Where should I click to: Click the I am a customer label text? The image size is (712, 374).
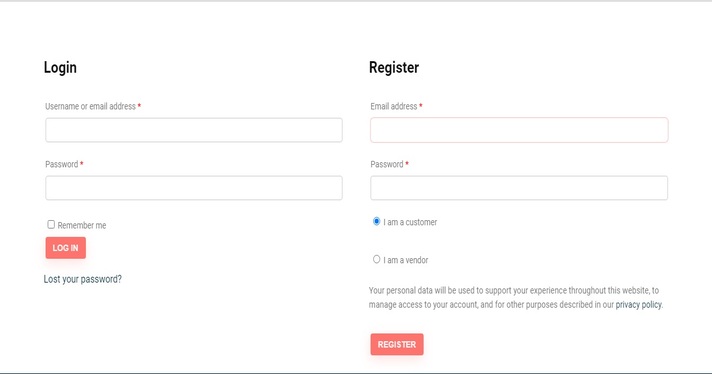coord(410,222)
